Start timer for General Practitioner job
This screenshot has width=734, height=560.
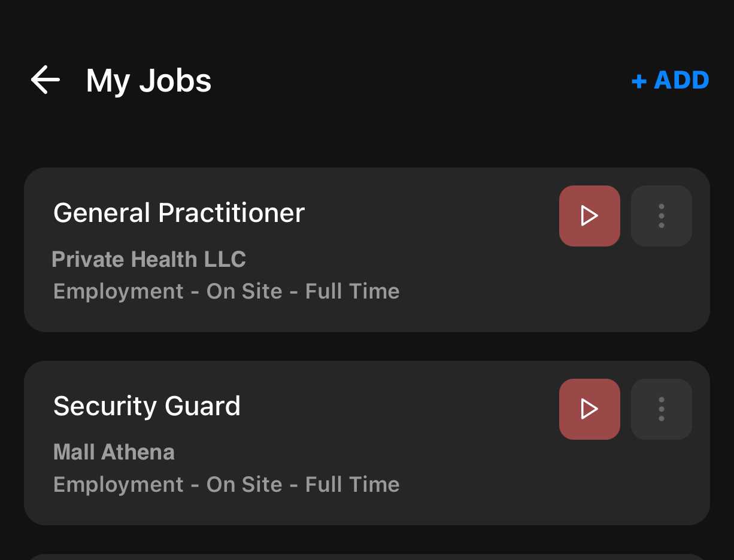[589, 216]
